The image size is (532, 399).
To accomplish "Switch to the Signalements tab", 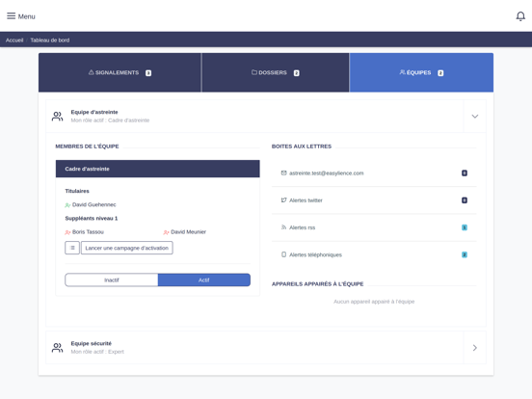I will (120, 72).
